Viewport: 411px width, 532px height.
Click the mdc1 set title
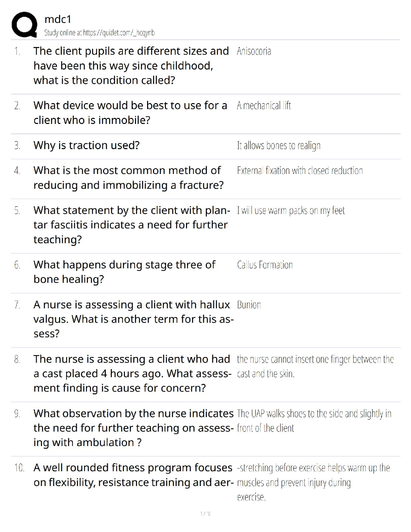58,19
